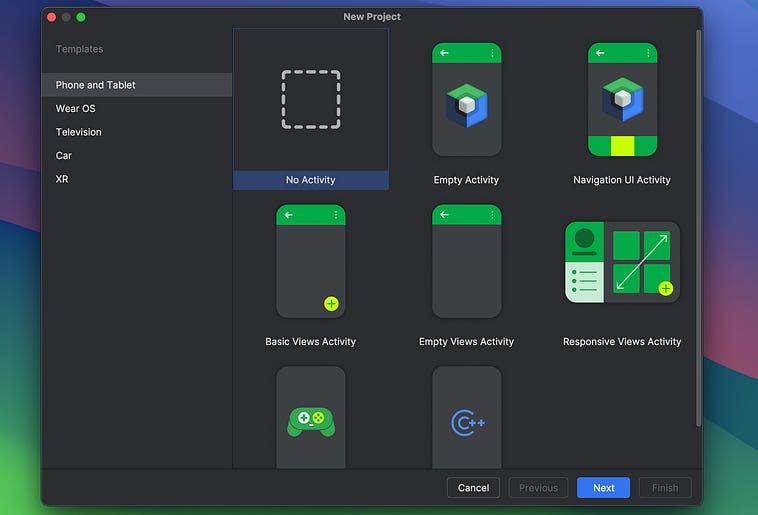Choose the C++ template icon
758x515 pixels.
pyautogui.click(x=466, y=417)
